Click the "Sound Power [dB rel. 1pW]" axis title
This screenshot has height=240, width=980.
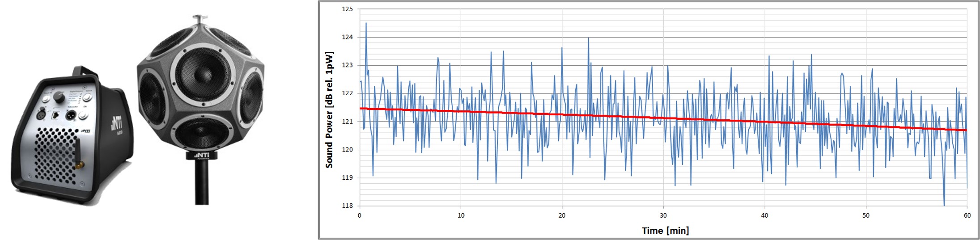329,110
